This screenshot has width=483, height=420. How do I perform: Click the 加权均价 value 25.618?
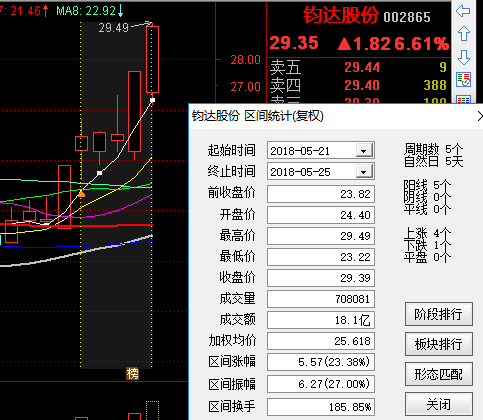click(x=321, y=341)
